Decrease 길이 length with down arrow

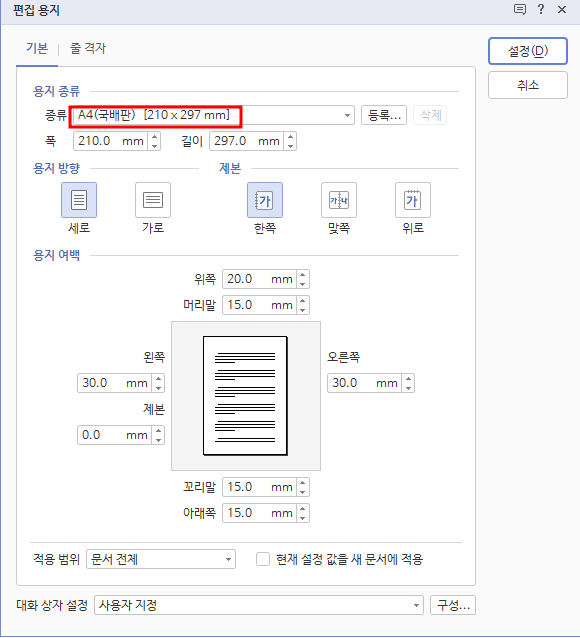click(x=290, y=146)
